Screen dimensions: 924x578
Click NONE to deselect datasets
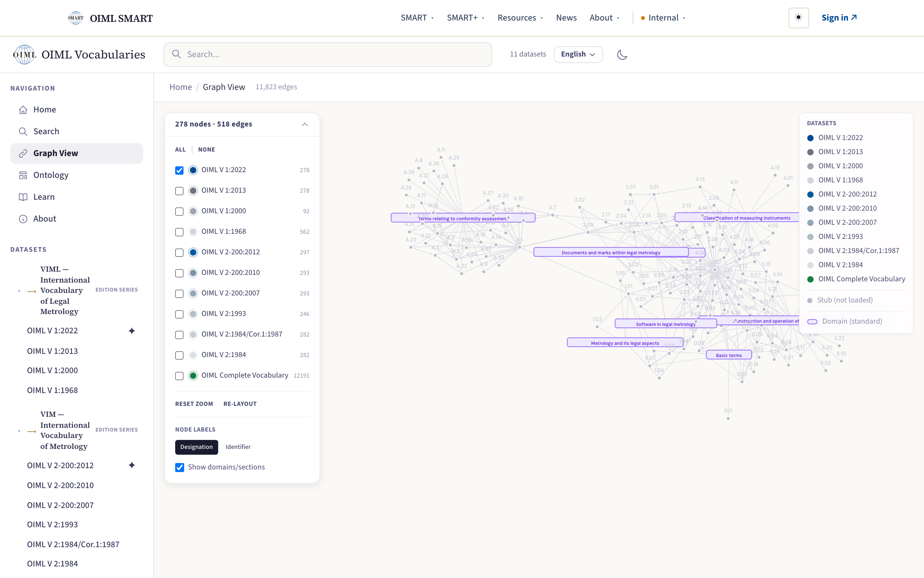207,149
